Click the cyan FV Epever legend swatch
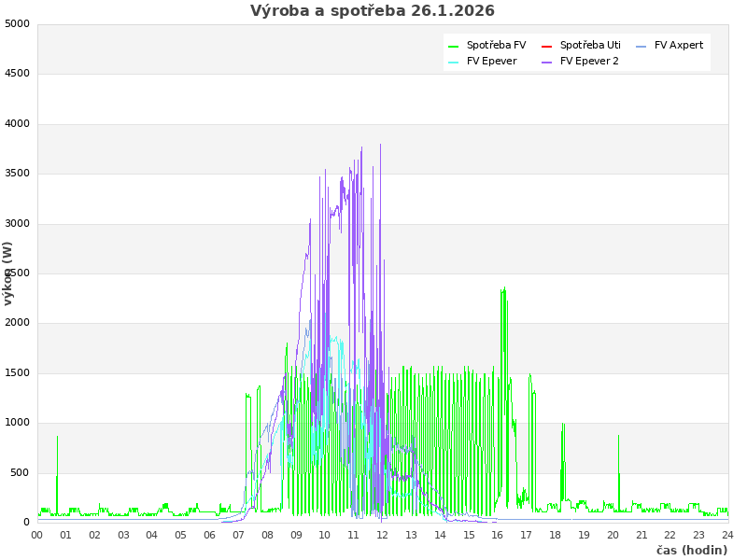The width and height of the screenshot is (747, 560). point(454,62)
